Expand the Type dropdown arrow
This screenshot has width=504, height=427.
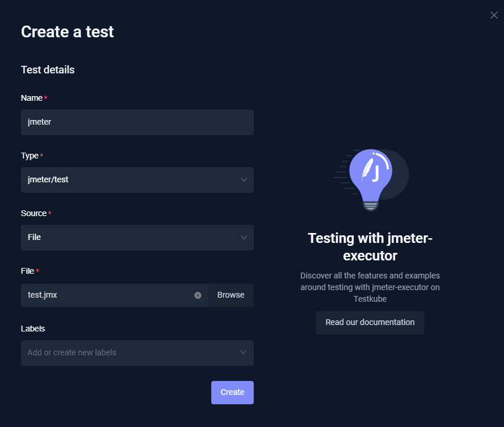(x=244, y=180)
